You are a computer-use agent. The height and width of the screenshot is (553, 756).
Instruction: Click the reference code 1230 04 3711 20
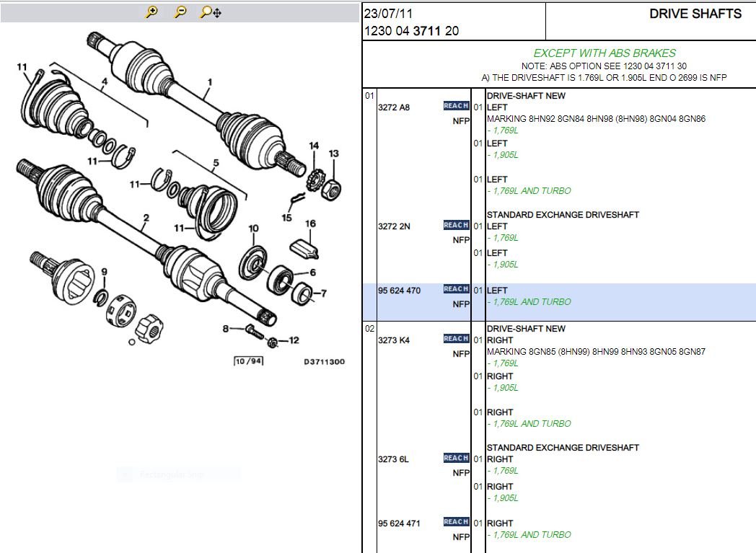click(x=411, y=31)
